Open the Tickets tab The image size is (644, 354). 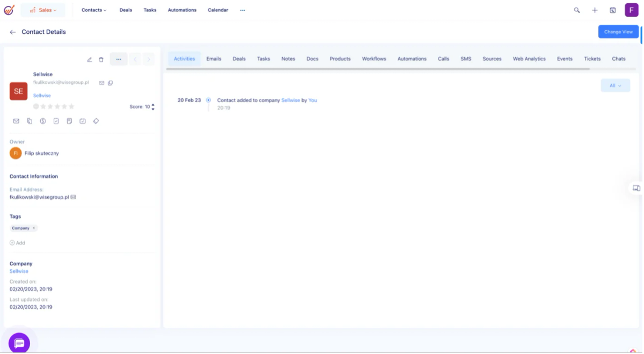point(592,59)
